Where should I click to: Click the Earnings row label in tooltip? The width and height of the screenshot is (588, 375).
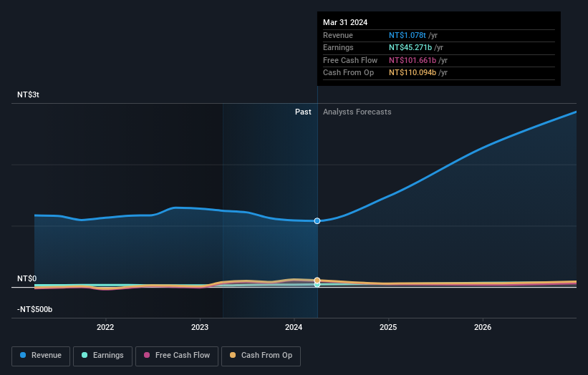[338, 47]
